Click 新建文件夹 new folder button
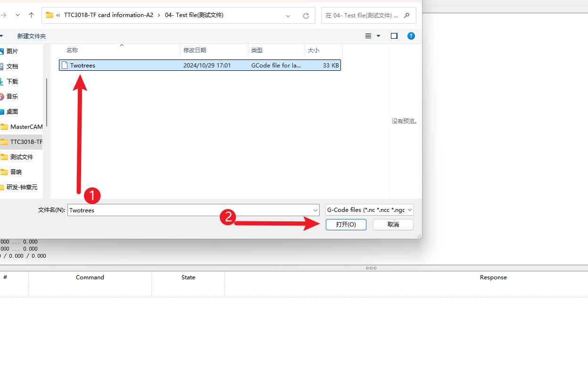 point(32,36)
